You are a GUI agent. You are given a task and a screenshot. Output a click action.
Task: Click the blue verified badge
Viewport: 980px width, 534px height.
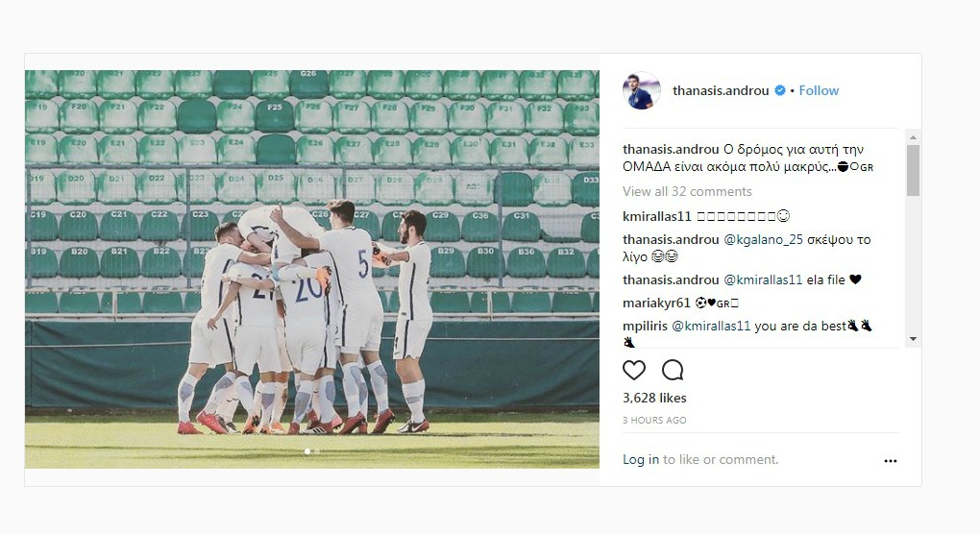(x=780, y=90)
